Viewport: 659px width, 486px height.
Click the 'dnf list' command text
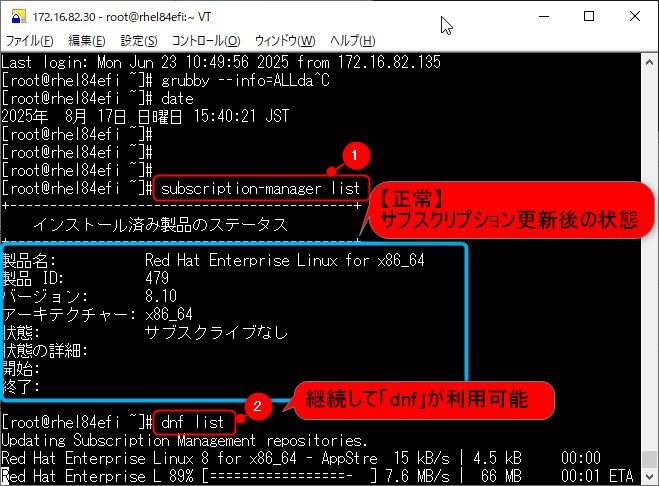click(193, 422)
